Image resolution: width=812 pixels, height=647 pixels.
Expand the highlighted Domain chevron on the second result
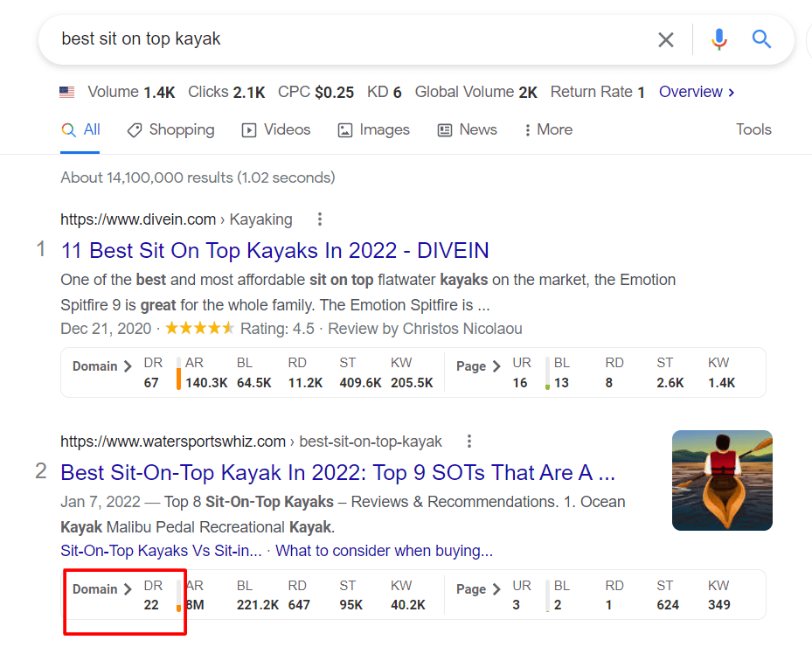pos(128,589)
